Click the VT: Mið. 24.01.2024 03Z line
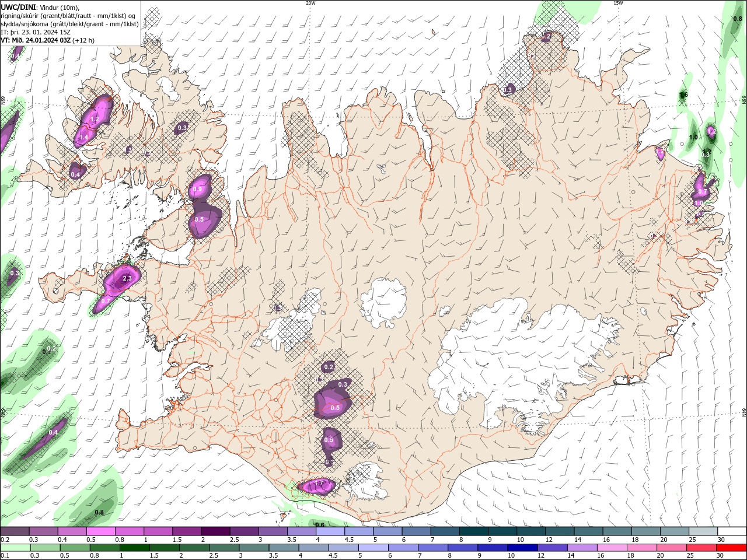Screen dimensions: 747x560 (x=48, y=40)
